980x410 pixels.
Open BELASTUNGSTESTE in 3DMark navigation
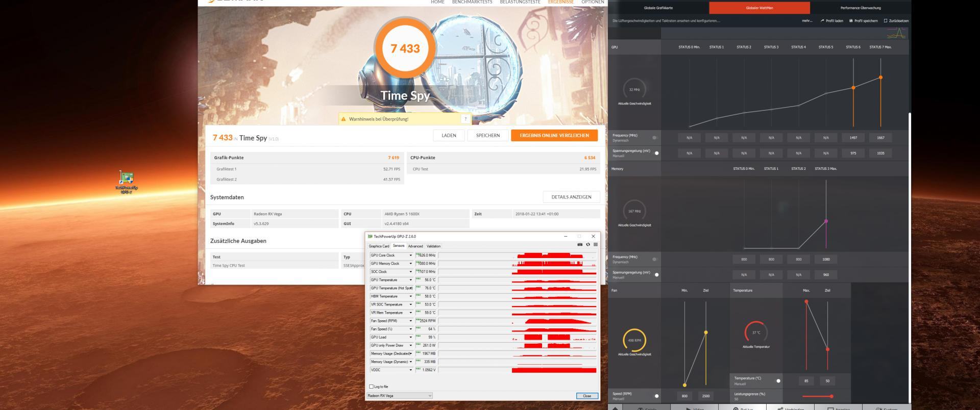(520, 2)
